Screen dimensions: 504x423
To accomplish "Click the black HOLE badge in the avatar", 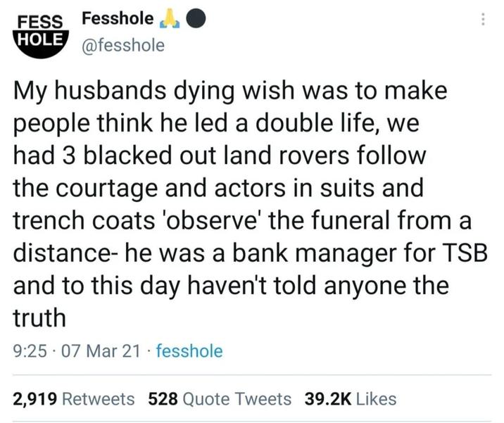I will coord(42,39).
